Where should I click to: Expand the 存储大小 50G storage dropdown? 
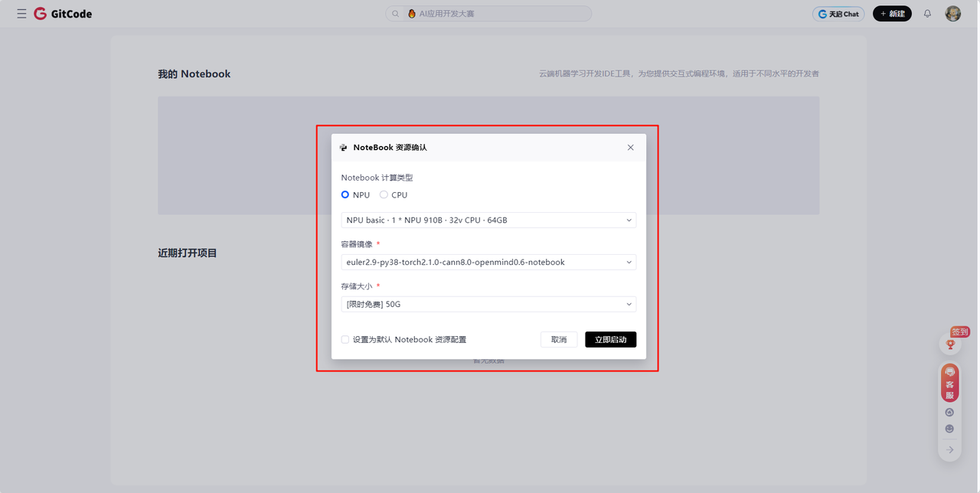point(488,305)
